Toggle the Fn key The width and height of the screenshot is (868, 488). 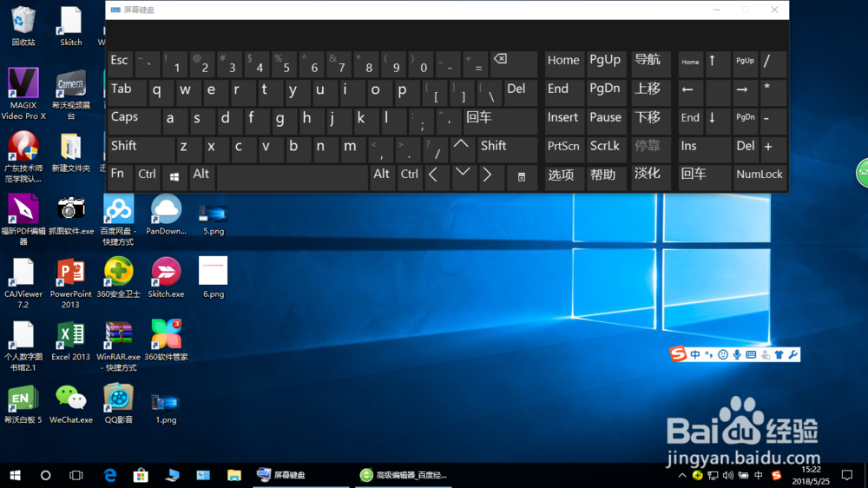[x=120, y=178]
